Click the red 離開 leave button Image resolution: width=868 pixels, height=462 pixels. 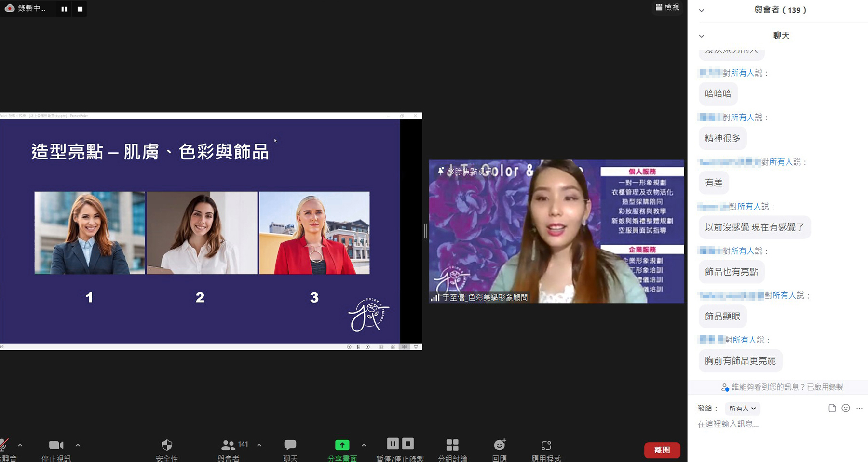(662, 450)
